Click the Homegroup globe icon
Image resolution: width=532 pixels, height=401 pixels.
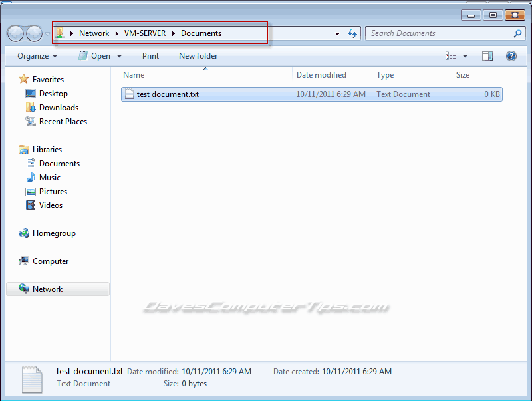(x=24, y=233)
